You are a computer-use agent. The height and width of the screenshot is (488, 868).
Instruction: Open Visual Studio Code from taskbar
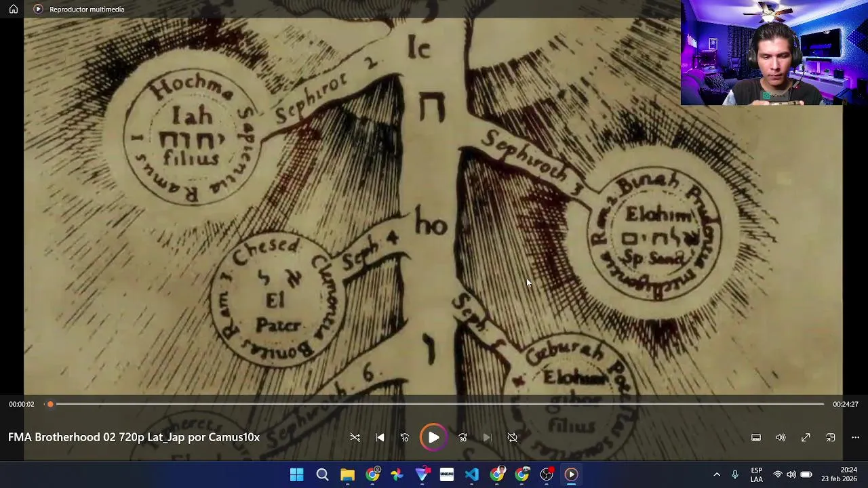471,474
